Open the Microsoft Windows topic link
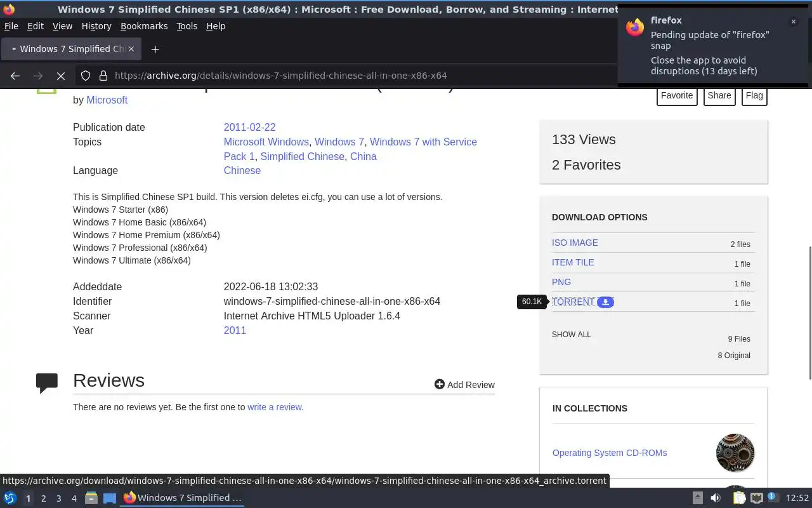The width and height of the screenshot is (812, 508). pyautogui.click(x=266, y=142)
